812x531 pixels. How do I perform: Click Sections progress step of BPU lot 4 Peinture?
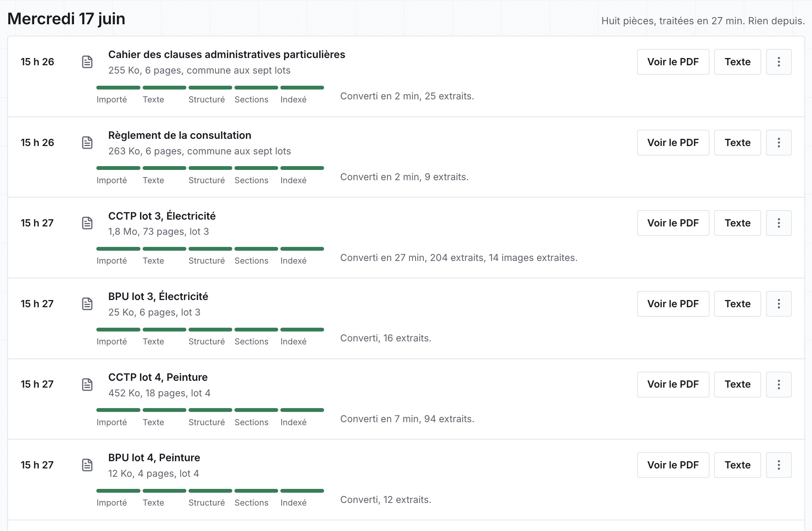pyautogui.click(x=256, y=498)
